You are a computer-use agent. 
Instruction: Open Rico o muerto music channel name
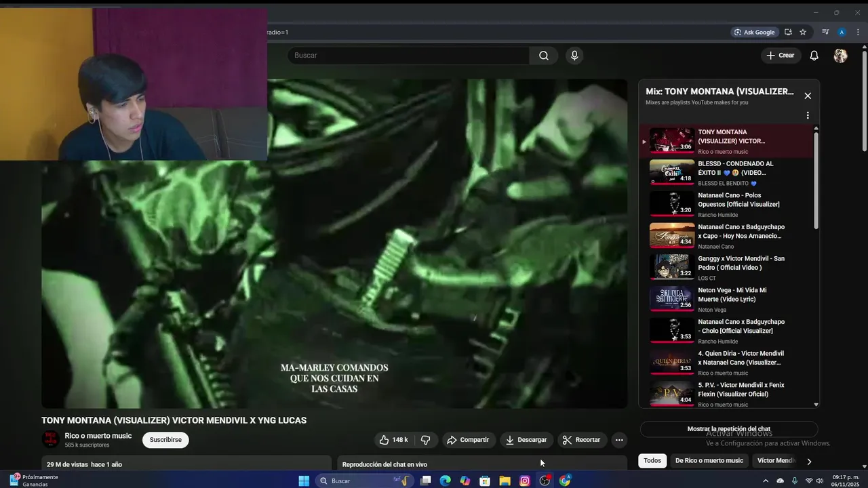click(98, 436)
